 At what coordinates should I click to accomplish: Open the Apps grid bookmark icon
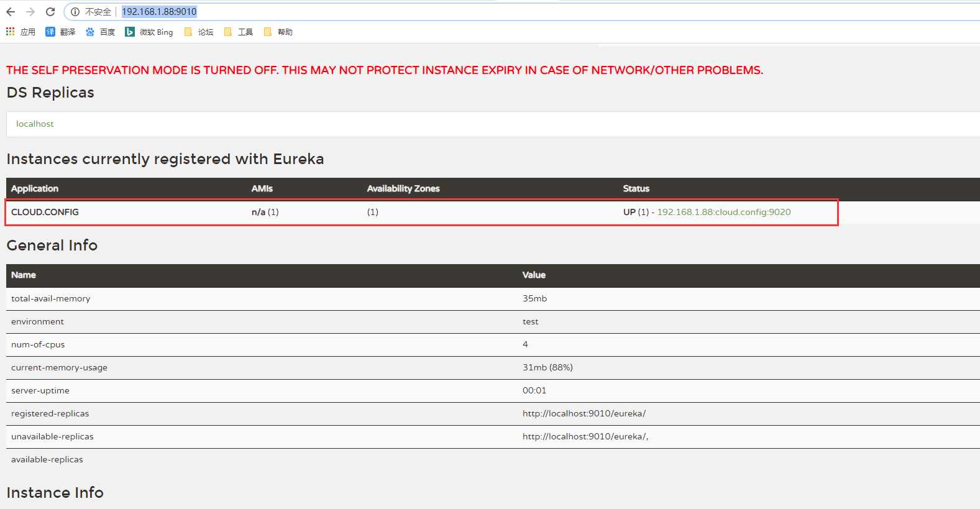(x=11, y=32)
